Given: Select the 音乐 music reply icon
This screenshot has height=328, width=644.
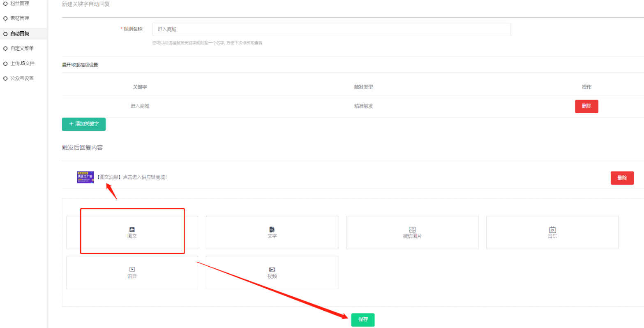Looking at the screenshot, I should click(552, 230).
